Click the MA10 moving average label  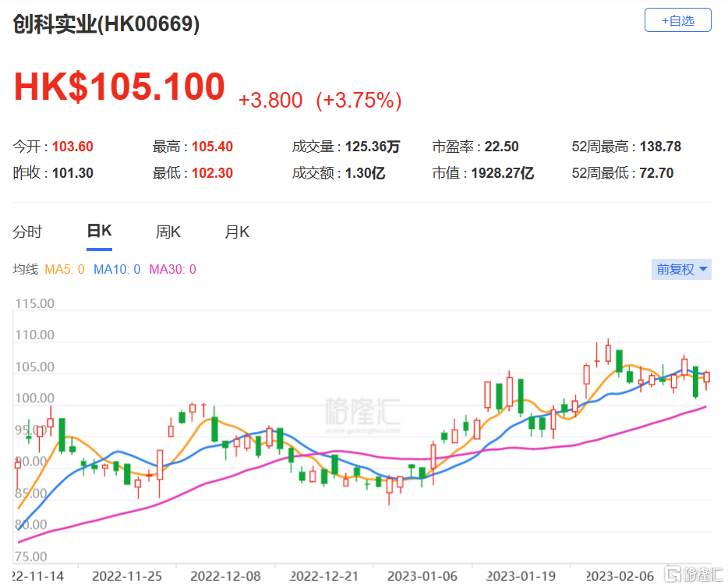click(x=117, y=269)
